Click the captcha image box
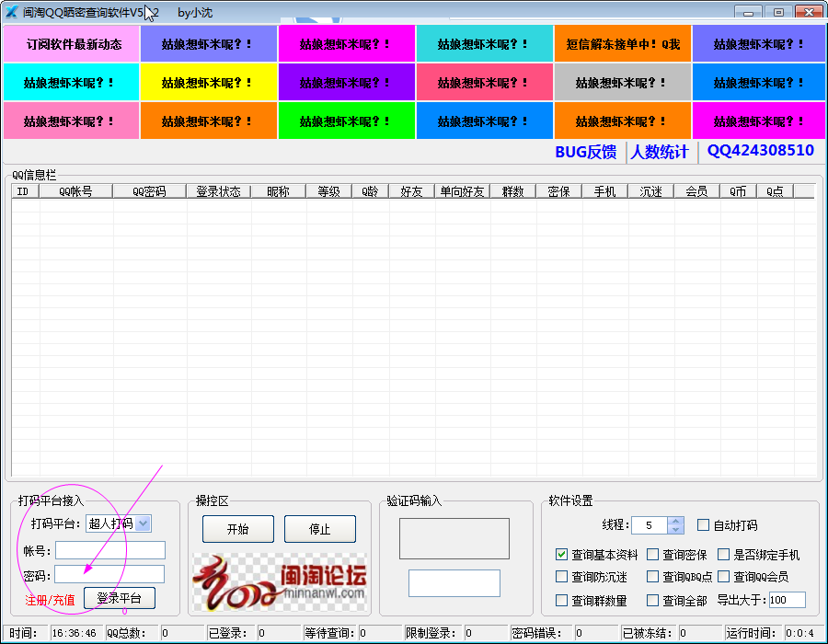 pyautogui.click(x=454, y=538)
